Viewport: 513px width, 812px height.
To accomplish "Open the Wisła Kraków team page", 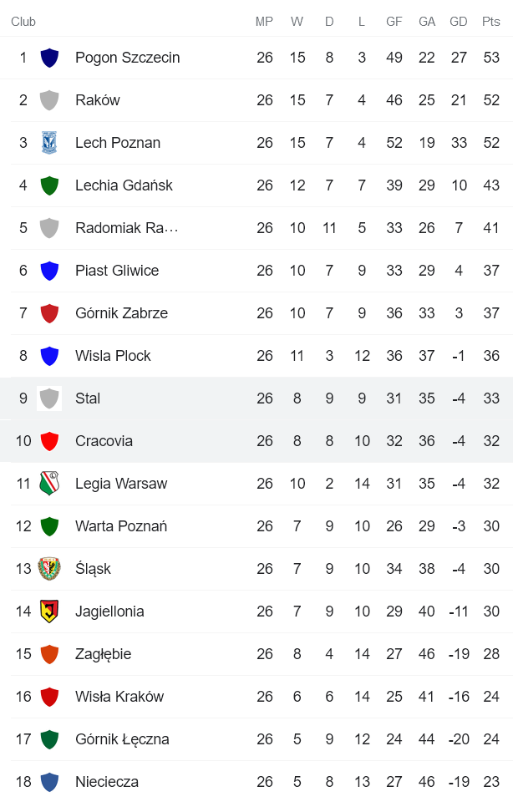I will point(119,697).
